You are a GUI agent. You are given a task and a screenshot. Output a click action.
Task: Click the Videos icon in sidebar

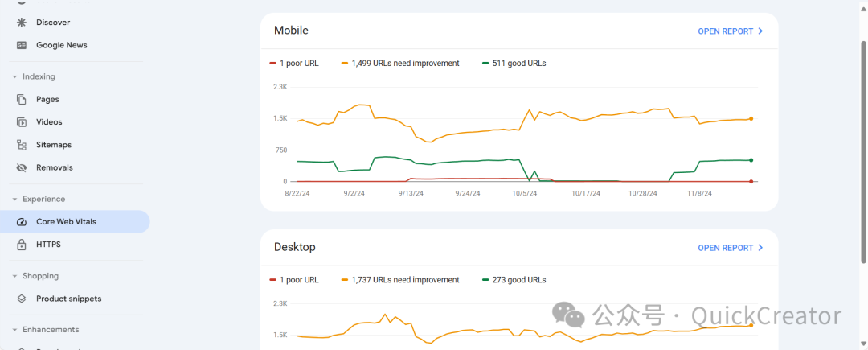tap(22, 122)
